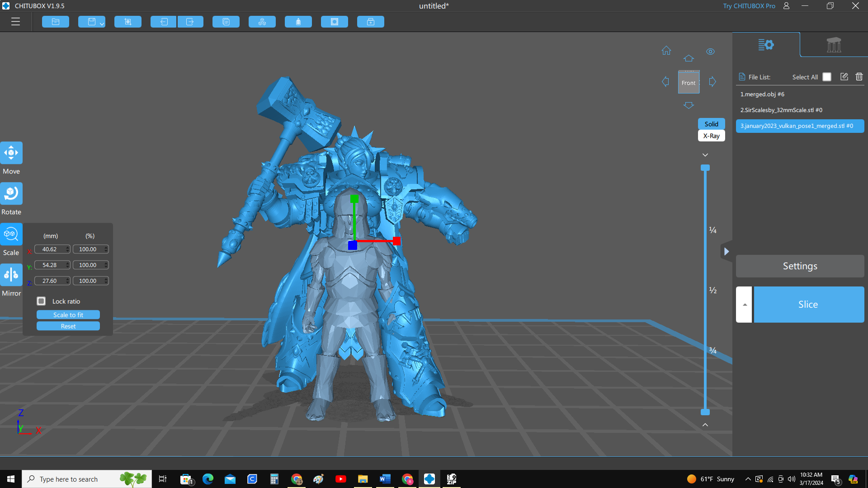Open Microsoft Word from taskbar

pyautogui.click(x=385, y=479)
